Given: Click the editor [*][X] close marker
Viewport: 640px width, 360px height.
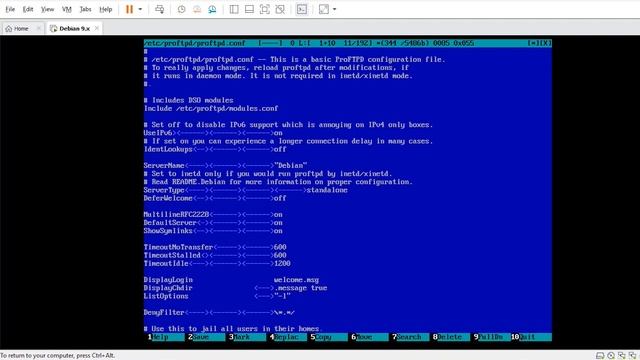Looking at the screenshot, I should pyautogui.click(x=539, y=43).
